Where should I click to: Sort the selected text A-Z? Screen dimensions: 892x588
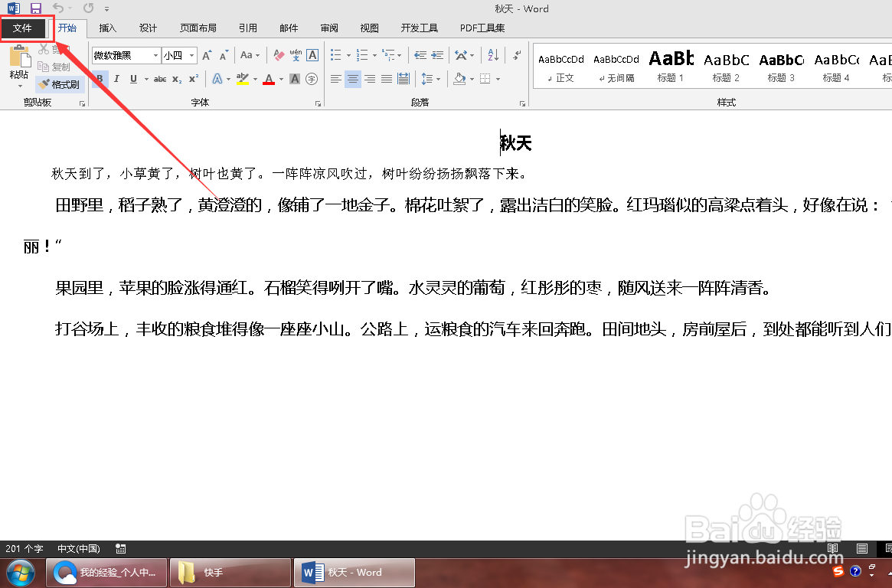[493, 55]
